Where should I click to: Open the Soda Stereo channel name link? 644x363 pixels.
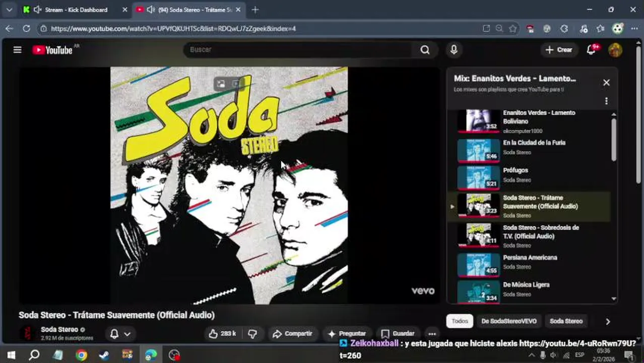coord(59,330)
